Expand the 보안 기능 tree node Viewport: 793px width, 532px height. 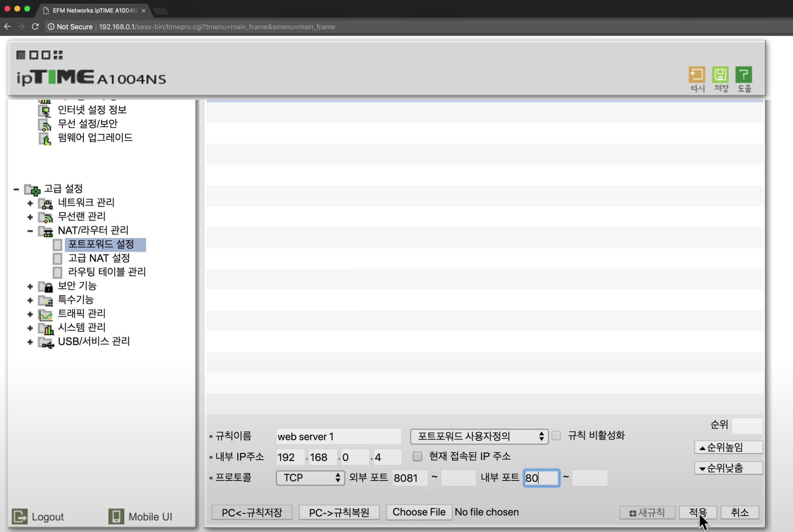[x=30, y=286]
